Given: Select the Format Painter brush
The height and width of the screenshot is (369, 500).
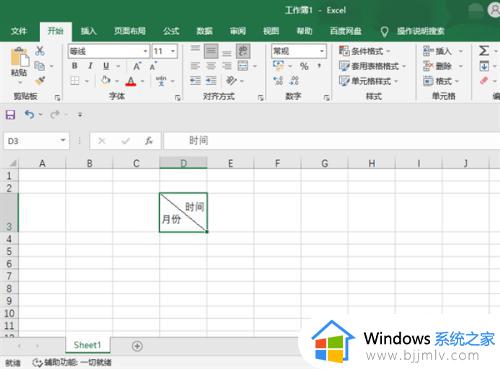Looking at the screenshot, I should point(40,81).
